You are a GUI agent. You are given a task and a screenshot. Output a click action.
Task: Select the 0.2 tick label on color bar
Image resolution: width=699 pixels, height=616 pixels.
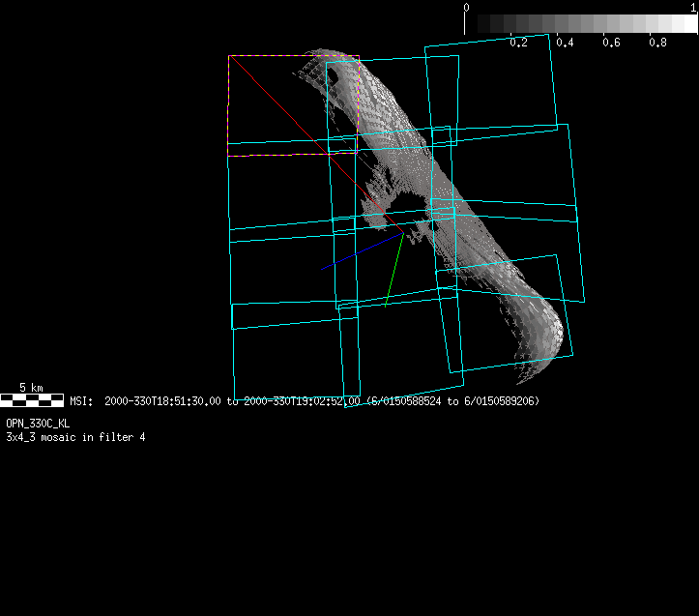pyautogui.click(x=518, y=43)
